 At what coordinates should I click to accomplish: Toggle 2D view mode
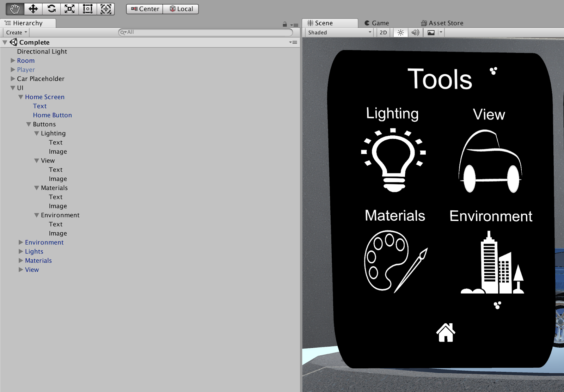383,32
